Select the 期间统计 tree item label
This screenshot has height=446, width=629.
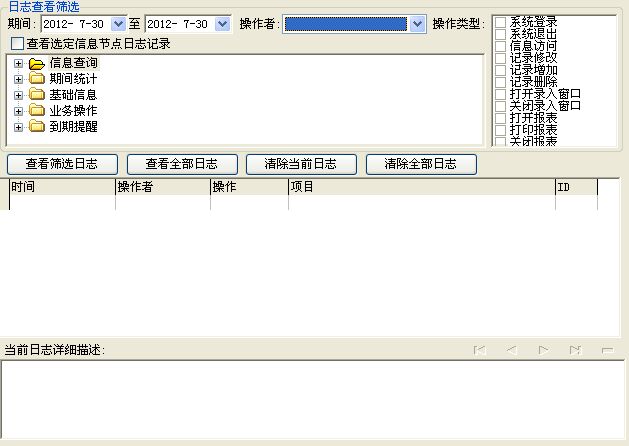[x=73, y=79]
